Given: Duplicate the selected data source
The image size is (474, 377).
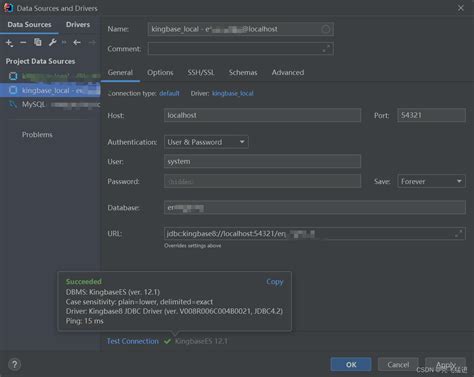Looking at the screenshot, I should [x=38, y=42].
